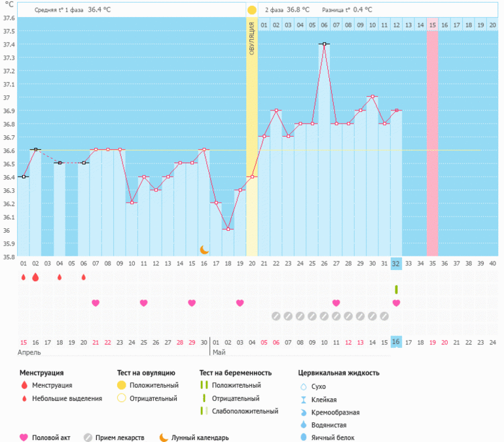Click the large menstruation drop on cycle day 02
The image size is (504, 442).
pos(35,277)
